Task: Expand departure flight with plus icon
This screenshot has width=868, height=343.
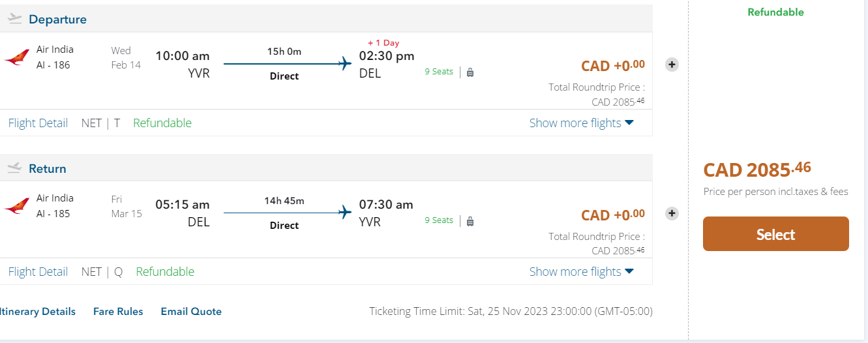Action: [672, 65]
